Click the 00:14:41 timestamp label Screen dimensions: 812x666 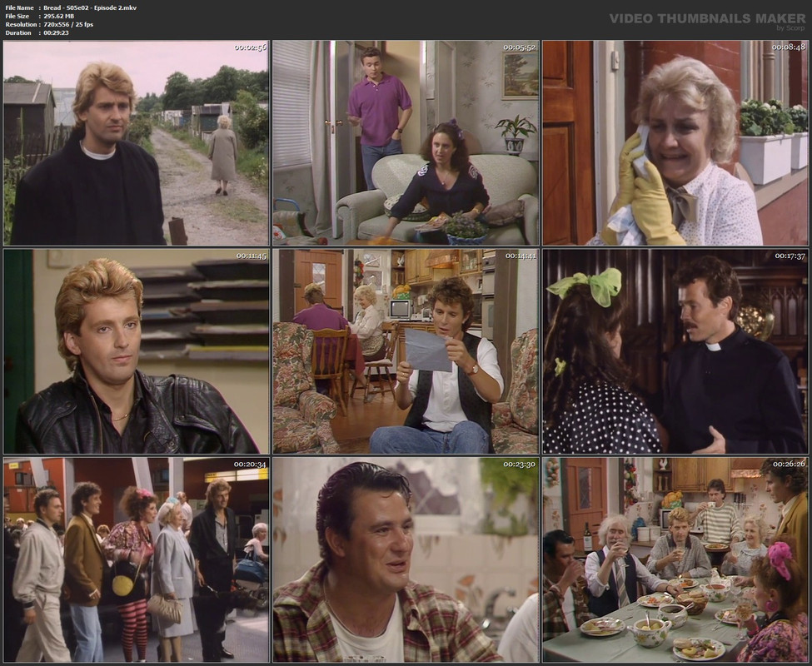(x=521, y=256)
